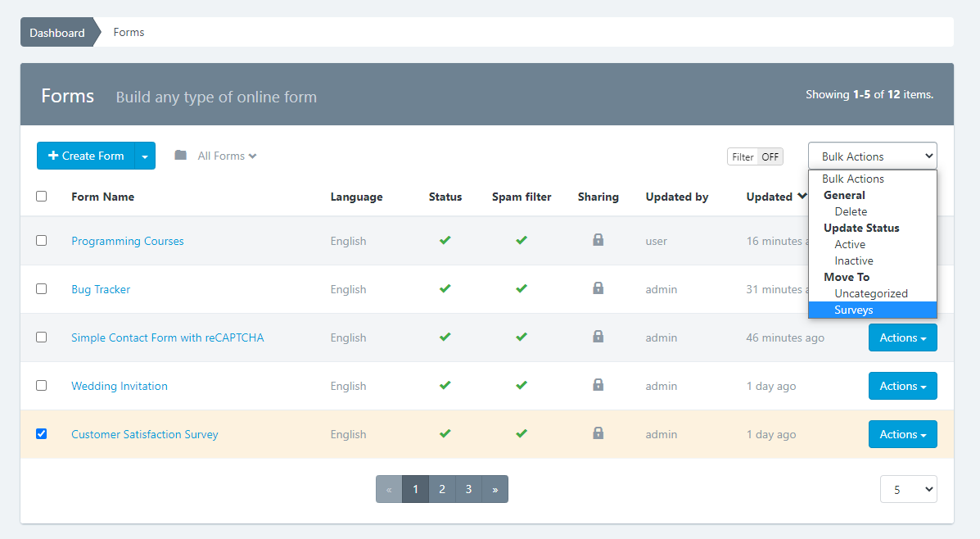The height and width of the screenshot is (539, 980).
Task: Select Inactive under Update Status
Action: [x=854, y=260]
